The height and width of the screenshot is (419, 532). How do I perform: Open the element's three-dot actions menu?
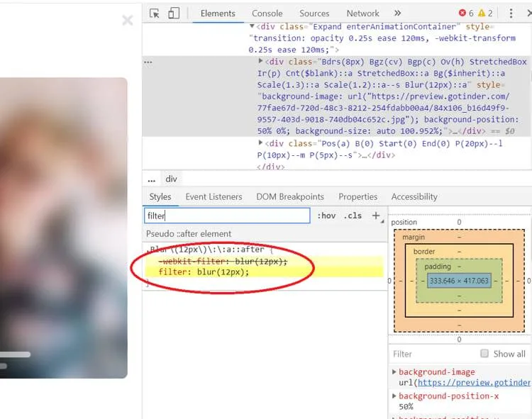(x=148, y=62)
